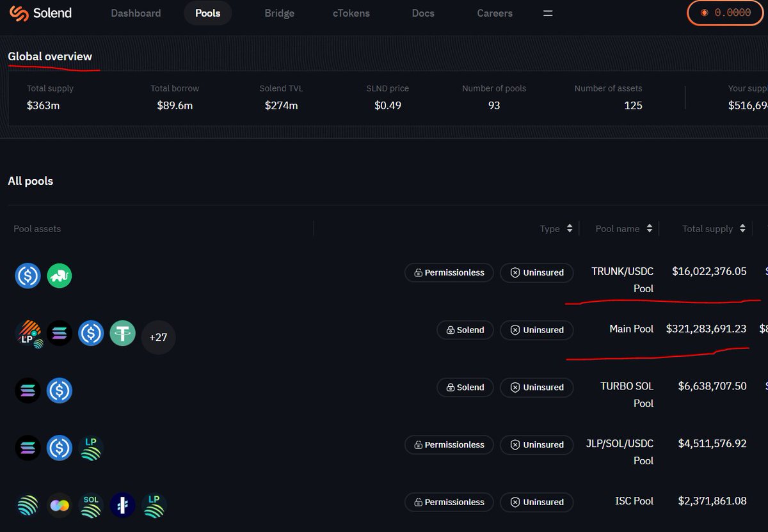Click Uninsured badge in Main Pool row
This screenshot has height=532, width=768.
coord(536,330)
